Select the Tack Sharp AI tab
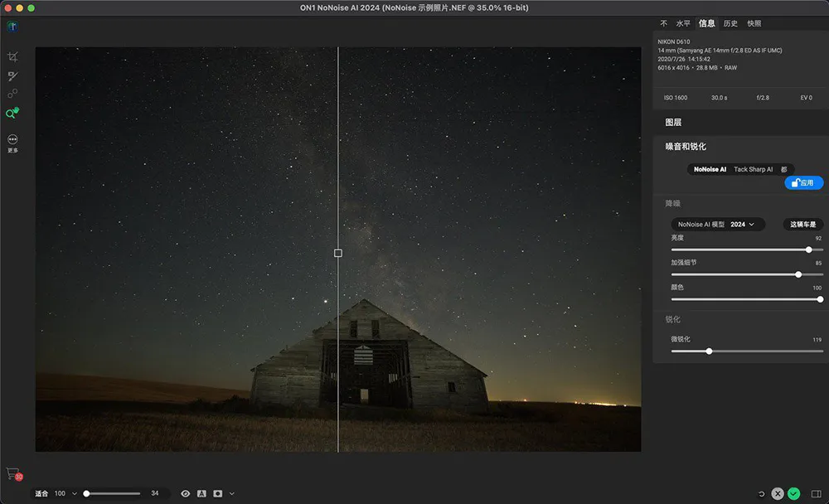 pos(753,169)
